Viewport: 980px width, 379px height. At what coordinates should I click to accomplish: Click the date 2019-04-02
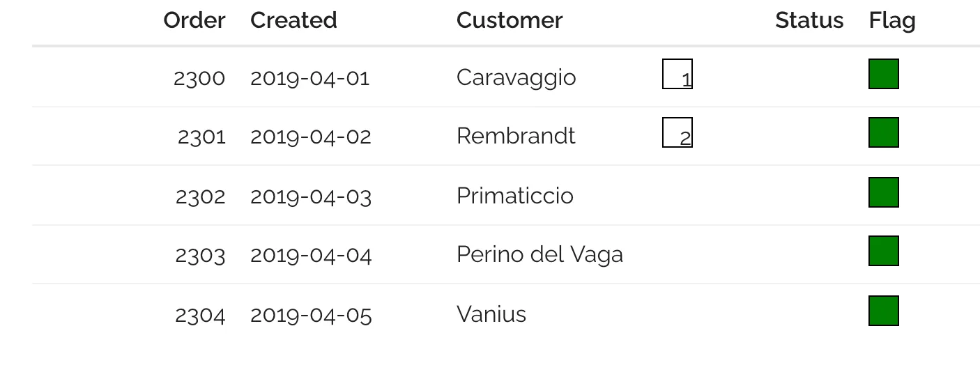[x=310, y=137]
